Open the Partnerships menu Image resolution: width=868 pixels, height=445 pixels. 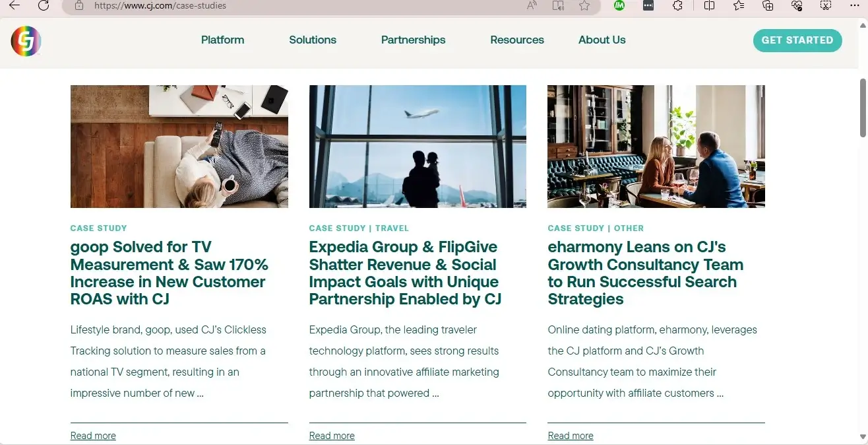[x=413, y=40]
